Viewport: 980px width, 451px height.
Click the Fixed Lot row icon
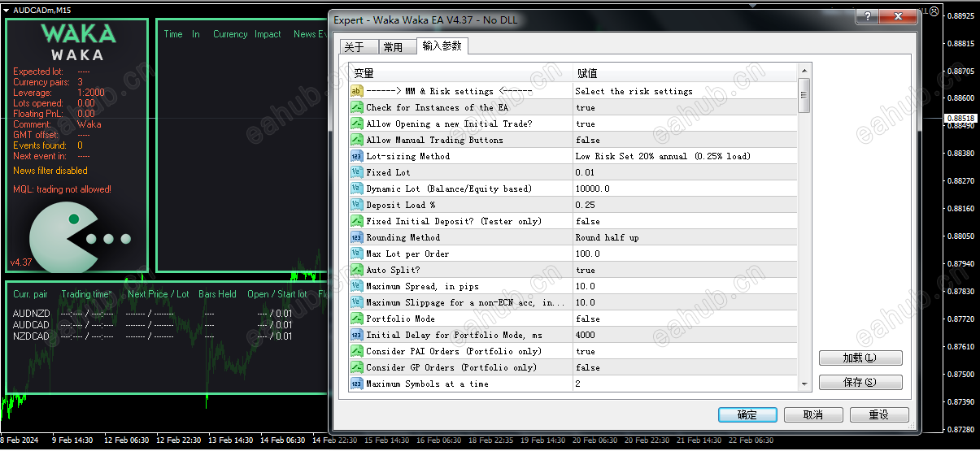tap(356, 172)
